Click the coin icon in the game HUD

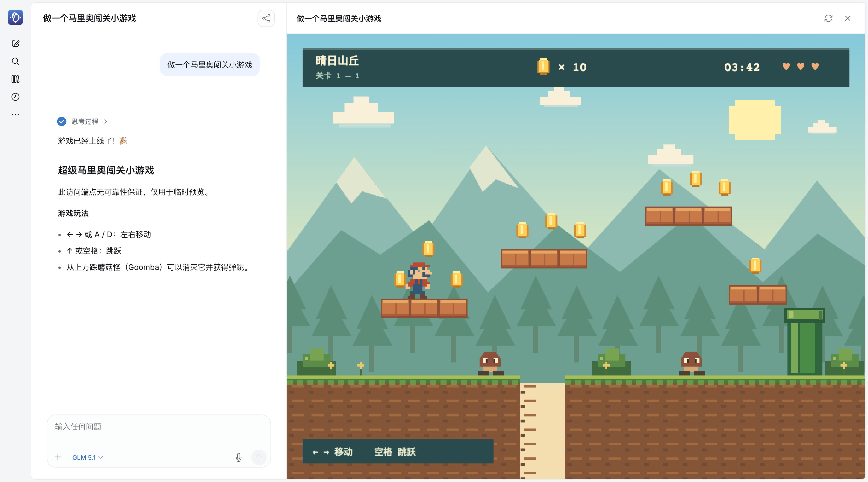pyautogui.click(x=543, y=66)
